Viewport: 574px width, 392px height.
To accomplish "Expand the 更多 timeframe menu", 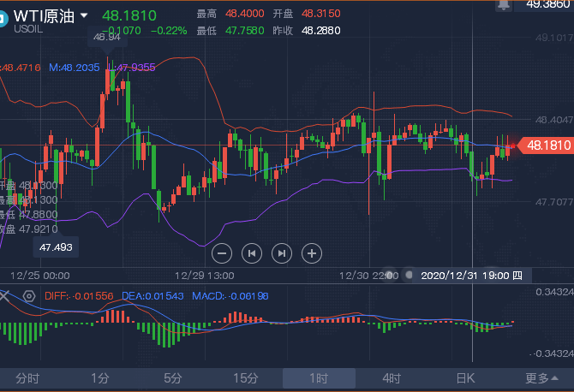I will coord(541,378).
